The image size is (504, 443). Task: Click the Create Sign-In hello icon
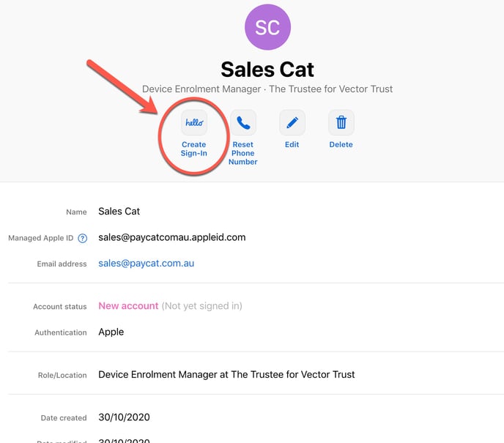coord(194,122)
